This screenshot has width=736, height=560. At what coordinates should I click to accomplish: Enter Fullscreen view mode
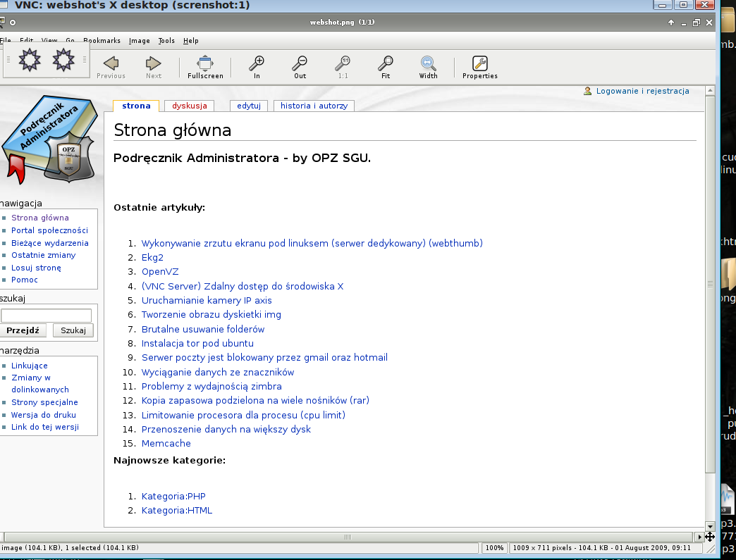[205, 68]
